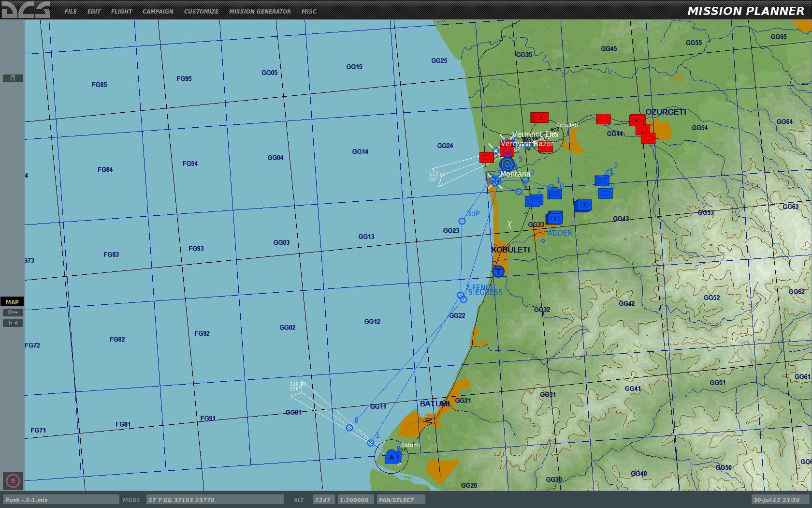Activate the ruler distance measure tool
Viewport: 812px width, 508px height.
click(13, 323)
